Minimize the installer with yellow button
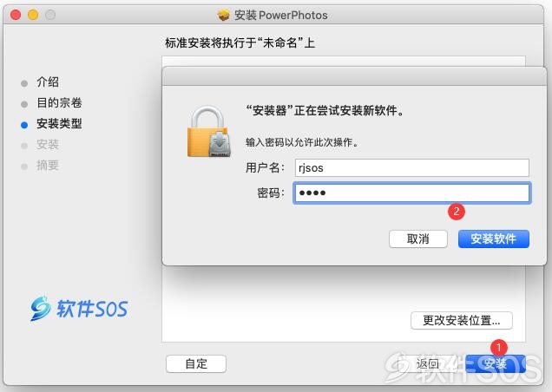Viewport: 552px width, 392px height. click(x=33, y=15)
